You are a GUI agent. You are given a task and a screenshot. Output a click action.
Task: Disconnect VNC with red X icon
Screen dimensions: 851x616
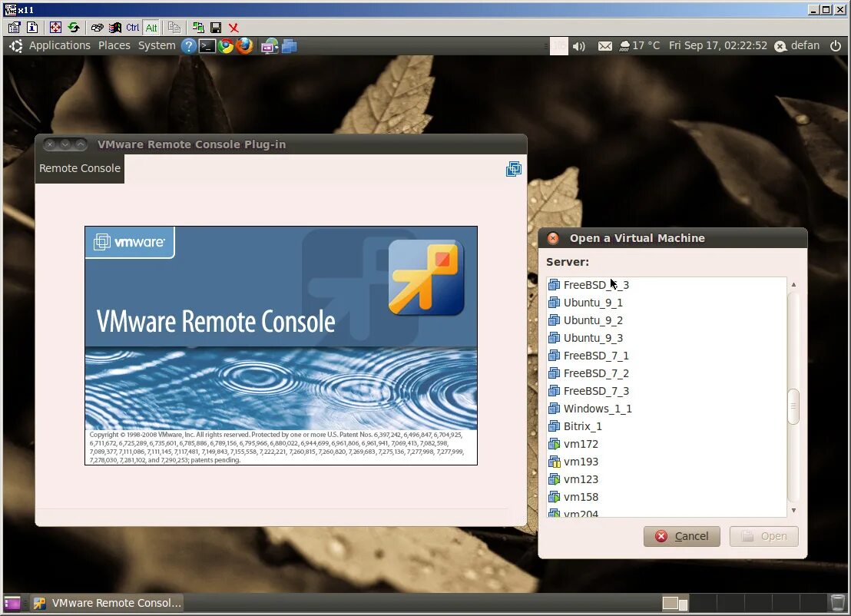(x=234, y=27)
